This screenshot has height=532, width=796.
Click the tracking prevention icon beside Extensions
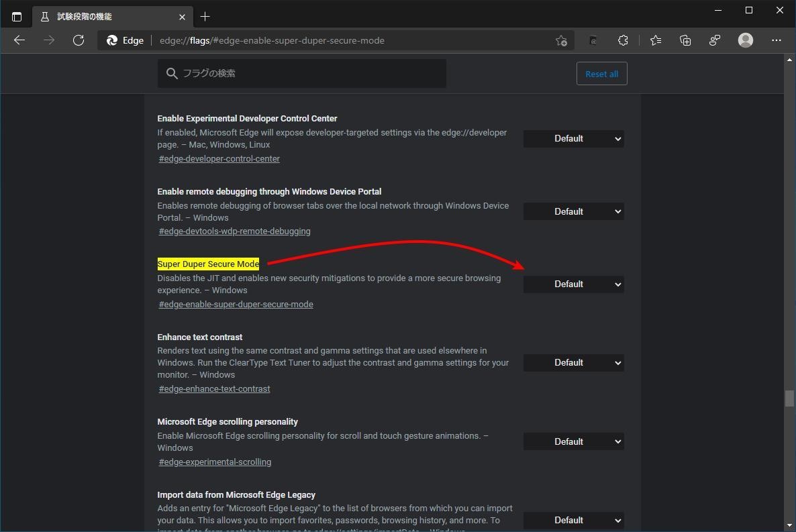(x=593, y=40)
